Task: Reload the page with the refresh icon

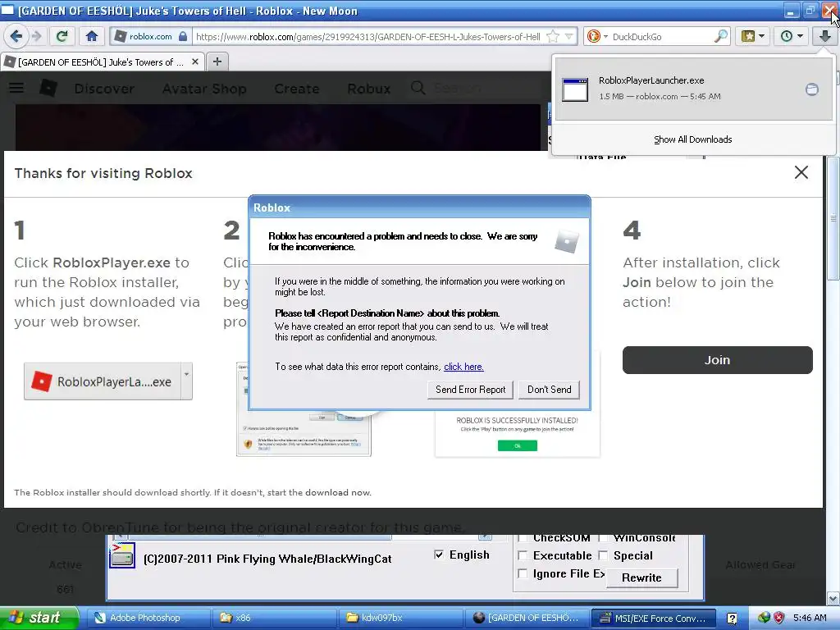Action: (62, 36)
